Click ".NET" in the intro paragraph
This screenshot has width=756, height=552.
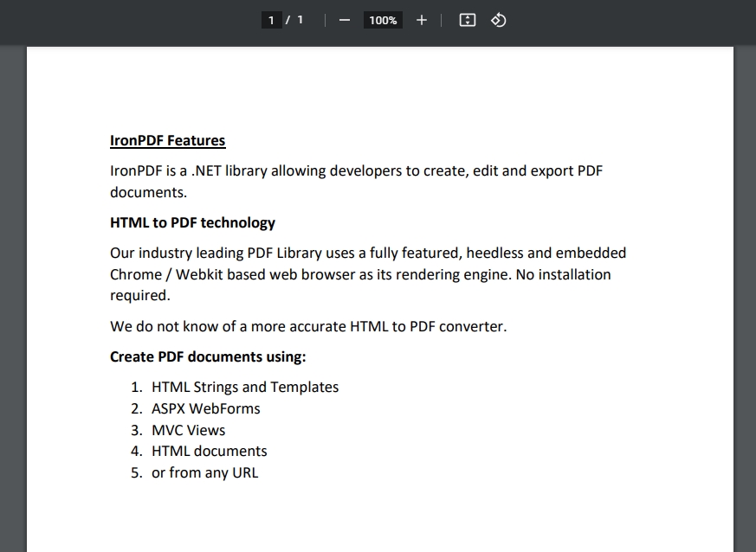pyautogui.click(x=206, y=171)
